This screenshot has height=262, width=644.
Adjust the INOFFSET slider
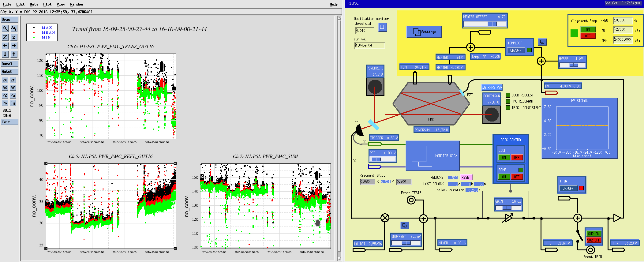(406, 243)
